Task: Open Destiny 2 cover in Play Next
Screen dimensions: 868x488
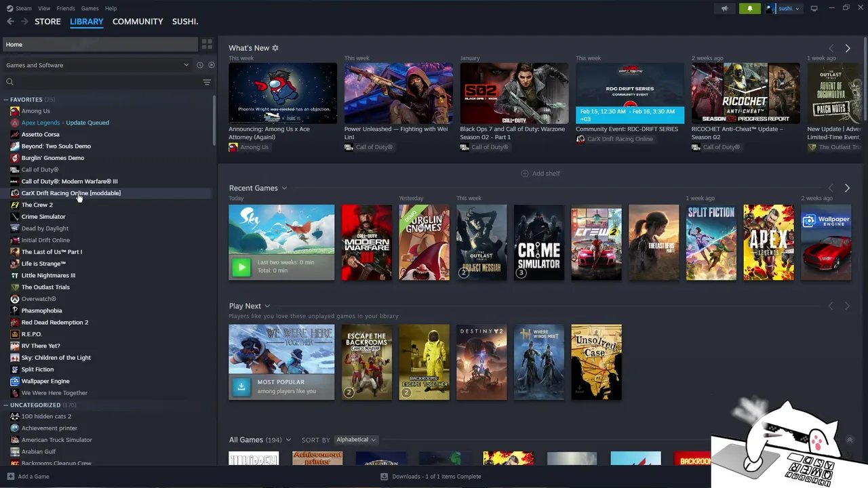Action: tap(481, 362)
